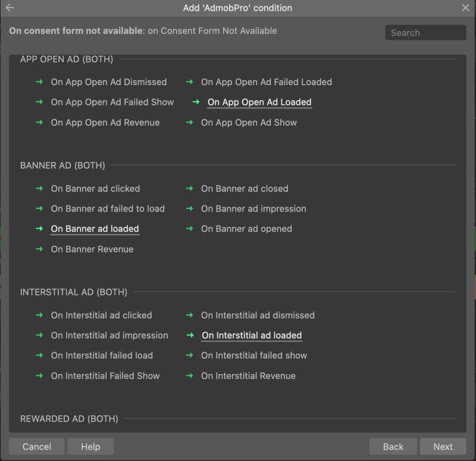Click the Next button
The height and width of the screenshot is (461, 476).
[443, 447]
